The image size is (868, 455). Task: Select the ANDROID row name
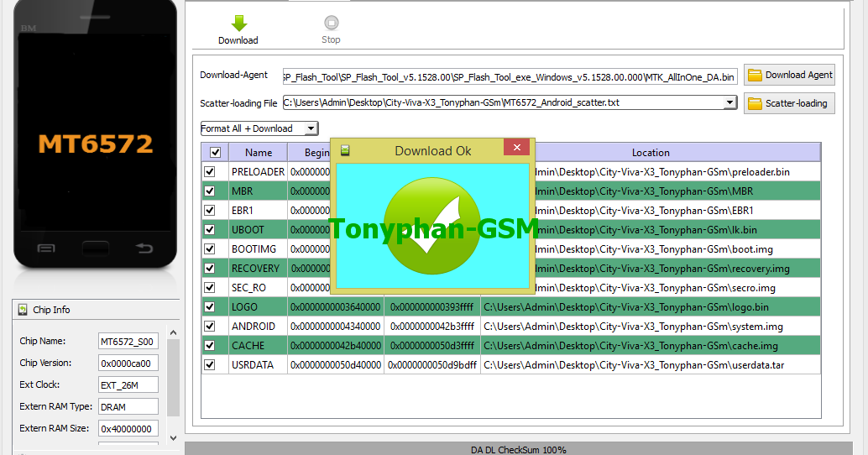(x=254, y=326)
